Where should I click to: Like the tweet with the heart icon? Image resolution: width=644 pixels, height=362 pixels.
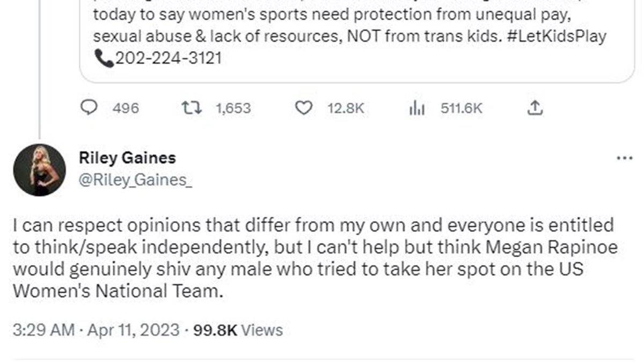click(304, 108)
